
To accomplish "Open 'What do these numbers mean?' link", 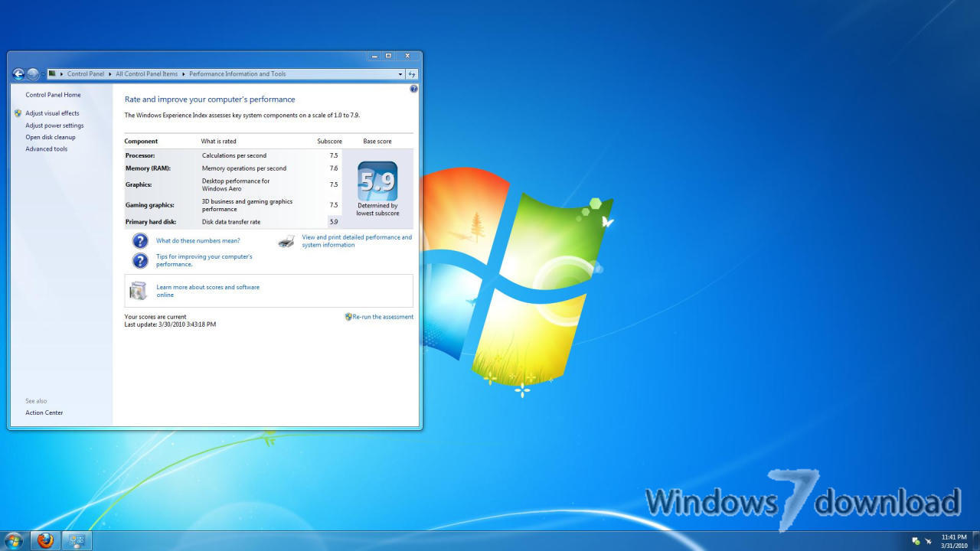I will 198,241.
